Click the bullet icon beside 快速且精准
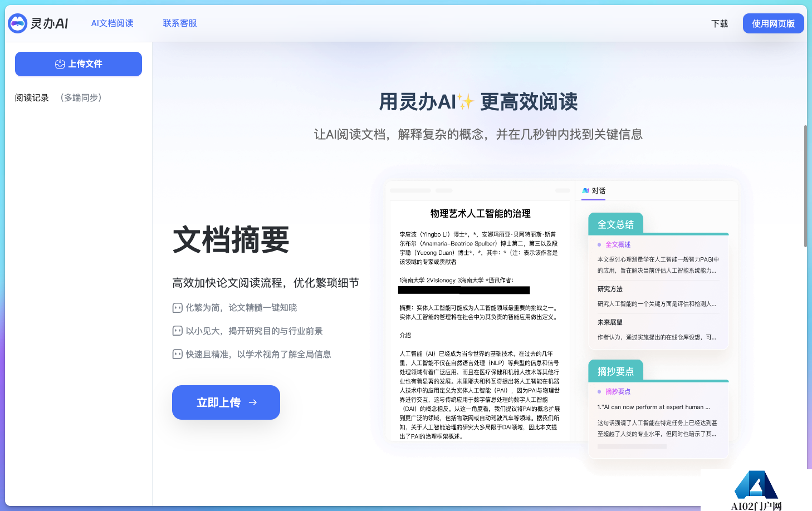The image size is (812, 511). tap(177, 355)
